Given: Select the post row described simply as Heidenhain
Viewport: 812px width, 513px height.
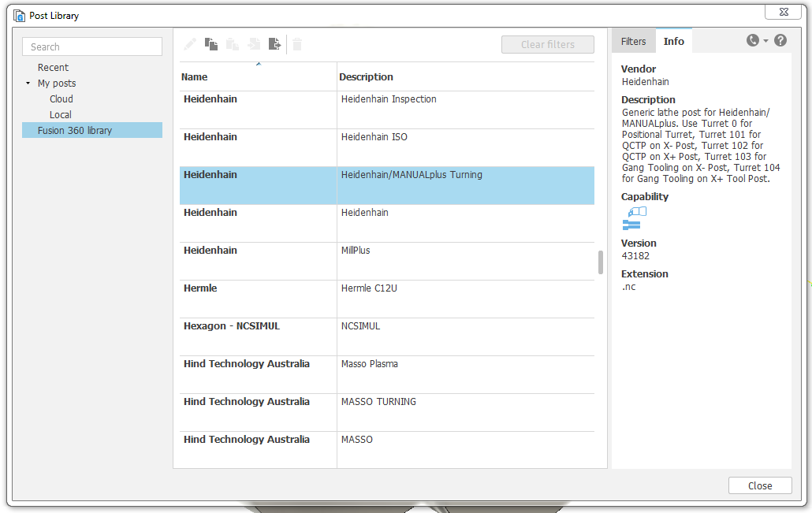Looking at the screenshot, I should click(x=387, y=223).
